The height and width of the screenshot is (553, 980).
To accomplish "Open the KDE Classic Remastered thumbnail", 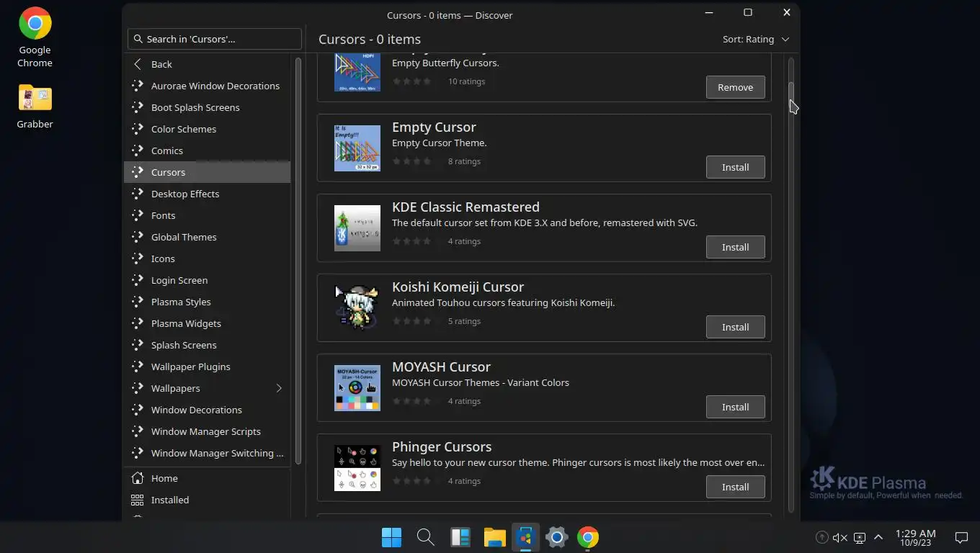I will pyautogui.click(x=357, y=228).
